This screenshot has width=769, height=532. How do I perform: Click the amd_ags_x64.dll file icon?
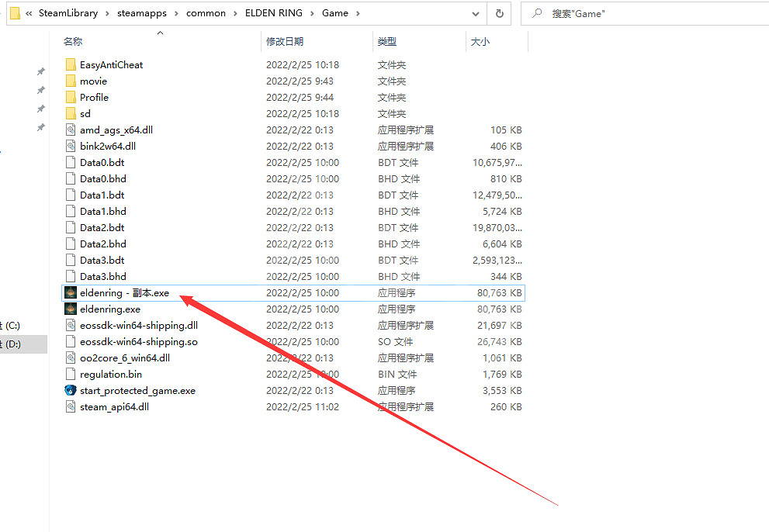[x=71, y=130]
